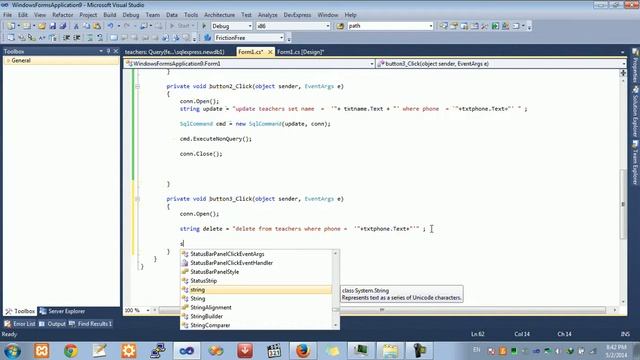640x360 pixels.
Task: Click the Increase Indent icon
Action: pyautogui.click(x=76, y=38)
